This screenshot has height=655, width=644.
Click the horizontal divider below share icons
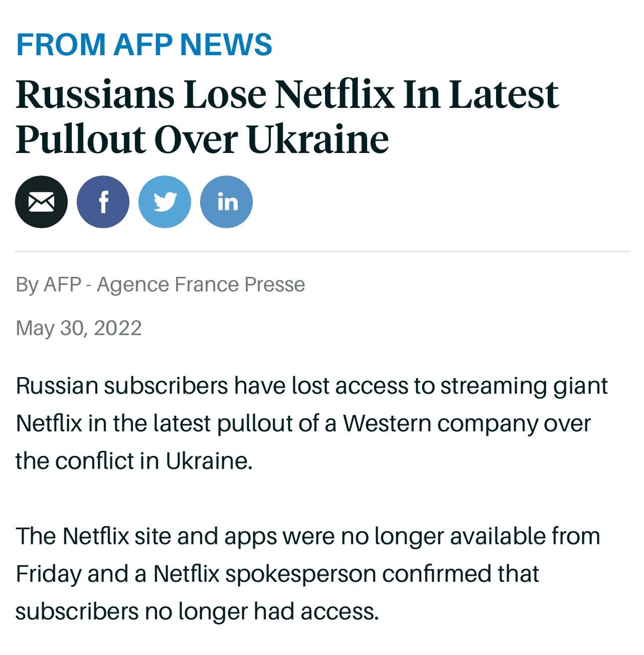click(x=321, y=252)
